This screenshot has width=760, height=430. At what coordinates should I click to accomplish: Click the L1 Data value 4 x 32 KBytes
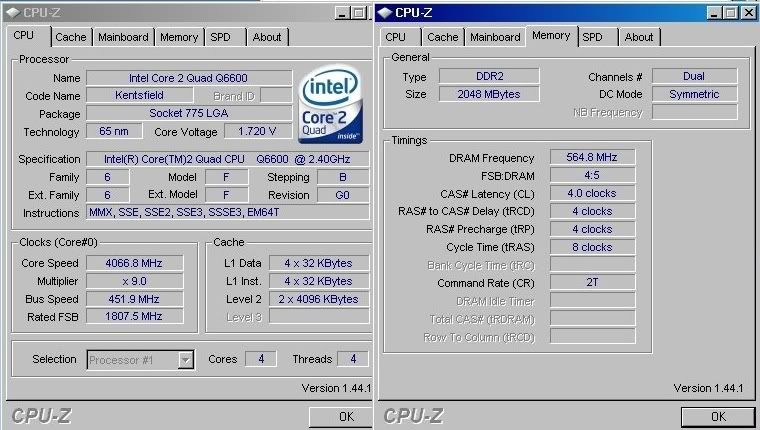319,263
